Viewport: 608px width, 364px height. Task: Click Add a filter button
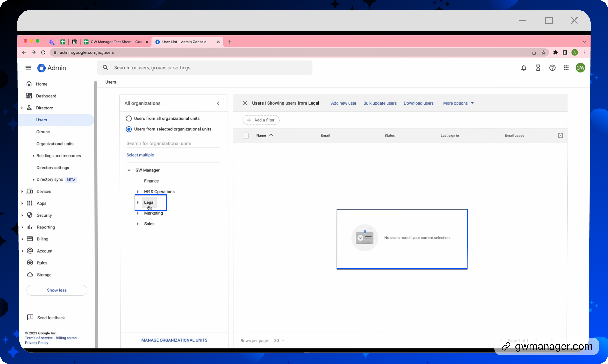(x=261, y=120)
